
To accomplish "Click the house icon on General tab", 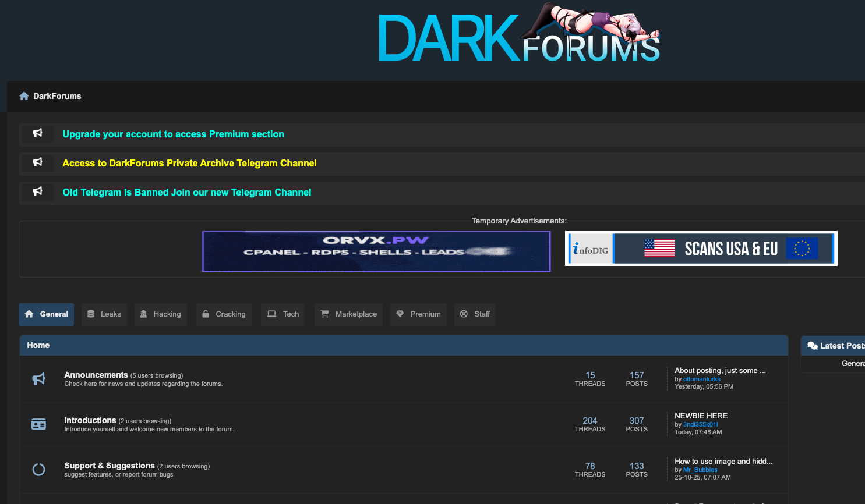I will 29,314.
